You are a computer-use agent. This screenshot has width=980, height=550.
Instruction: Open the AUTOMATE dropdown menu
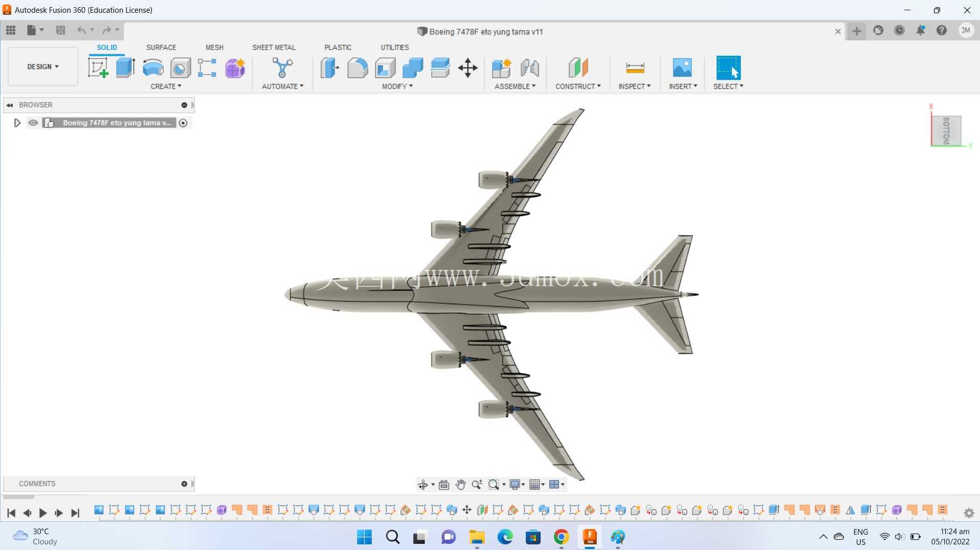[x=282, y=86]
